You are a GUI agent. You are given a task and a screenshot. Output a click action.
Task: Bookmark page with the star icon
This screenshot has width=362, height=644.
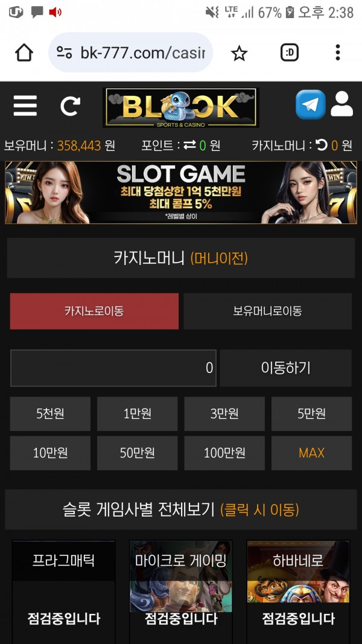coord(239,53)
